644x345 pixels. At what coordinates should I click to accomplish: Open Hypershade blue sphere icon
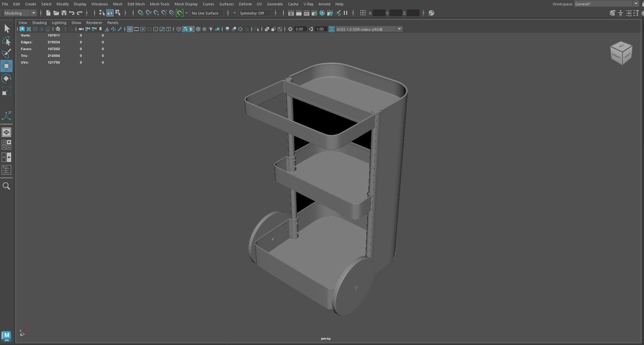click(x=322, y=13)
